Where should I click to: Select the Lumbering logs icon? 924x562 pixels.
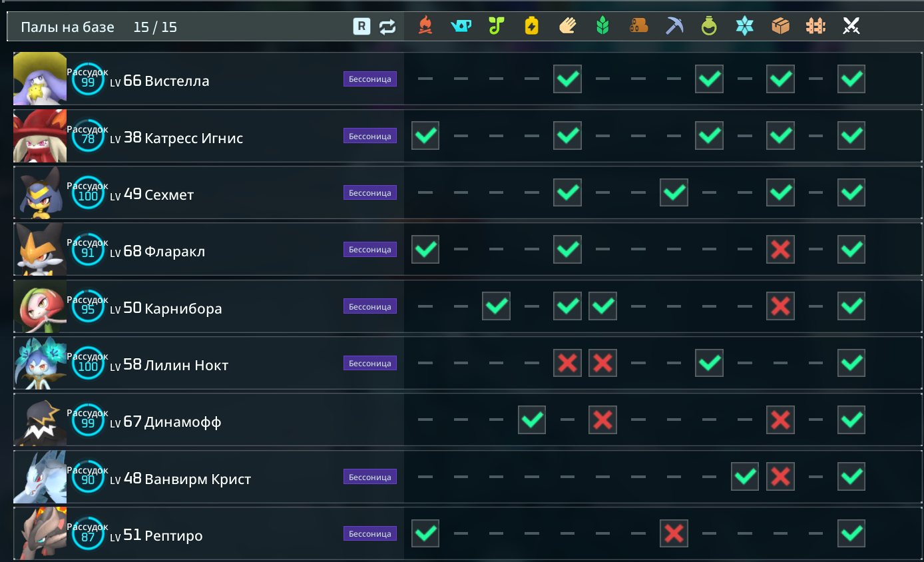[638, 26]
